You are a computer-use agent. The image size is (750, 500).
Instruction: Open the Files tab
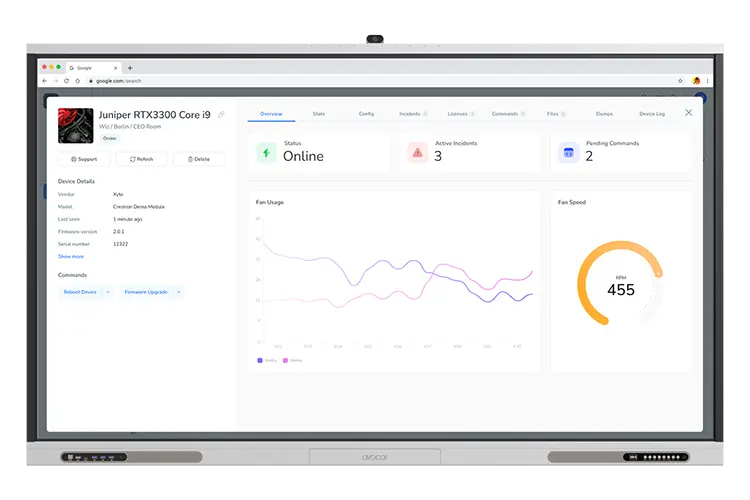[x=556, y=114]
